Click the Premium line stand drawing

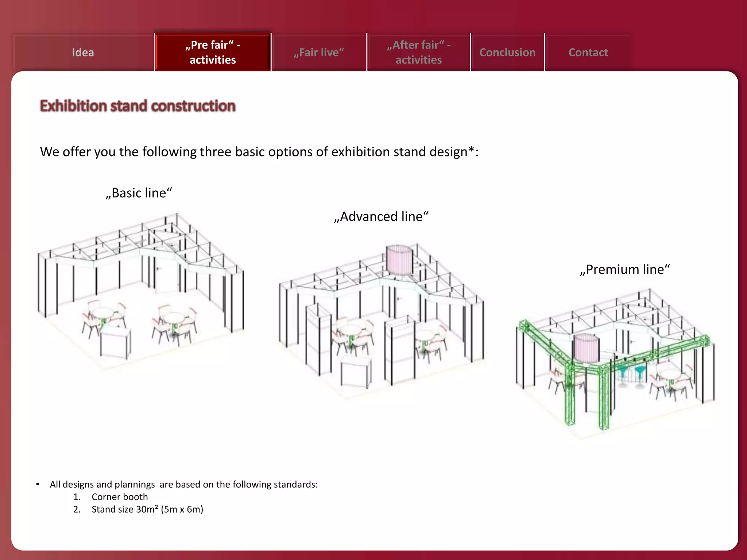click(615, 363)
